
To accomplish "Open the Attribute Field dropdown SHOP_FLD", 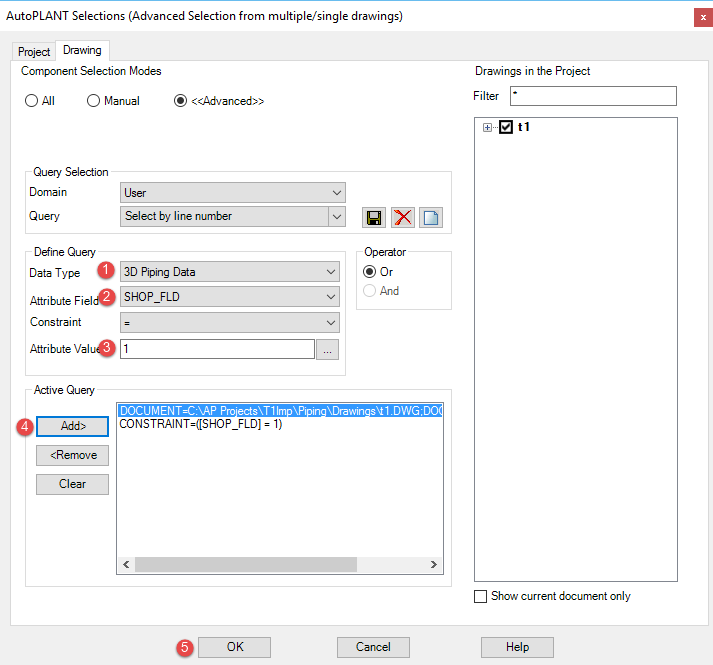I will tap(230, 297).
